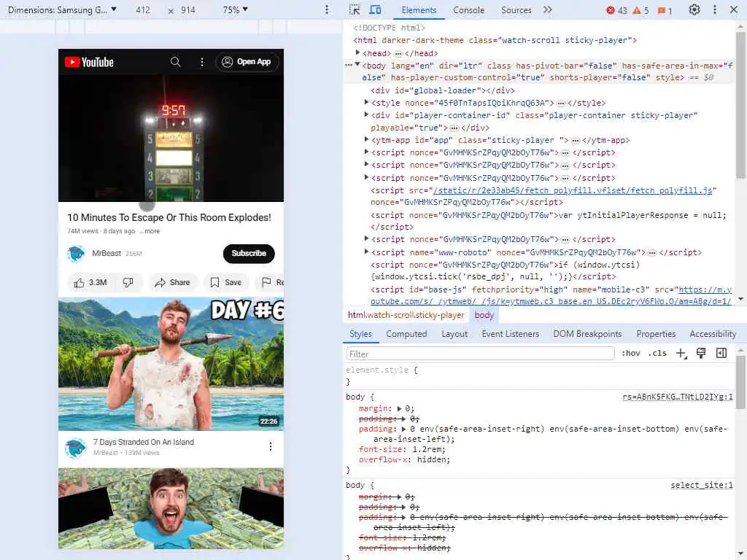
Task: Activate the inspect element selector tool
Action: [355, 9]
